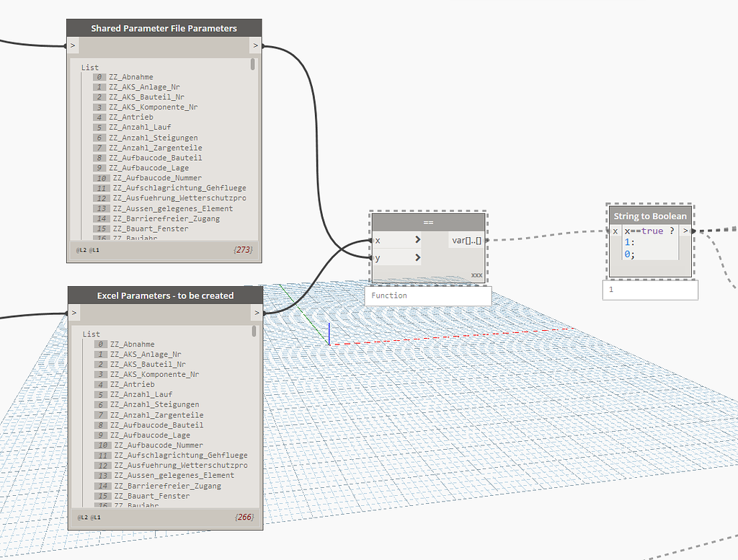Toggle @L2 level in Excel Parameters list
Image resolution: width=738 pixels, height=560 pixels.
pyautogui.click(x=81, y=517)
